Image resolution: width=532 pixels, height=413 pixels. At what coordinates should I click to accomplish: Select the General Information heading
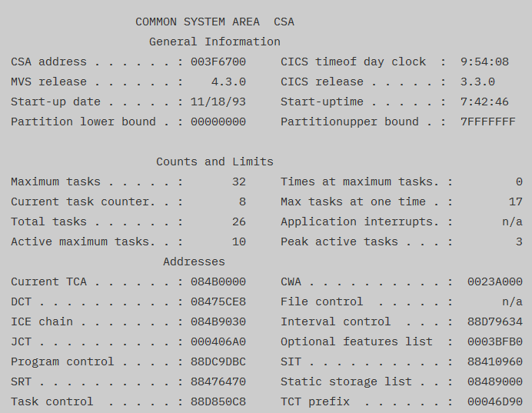click(x=214, y=42)
